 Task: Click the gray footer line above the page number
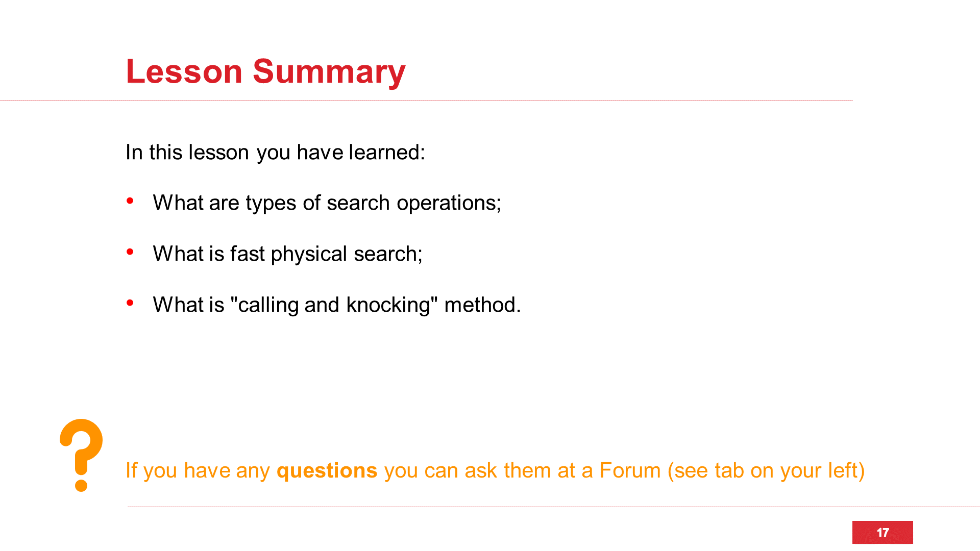click(x=553, y=507)
